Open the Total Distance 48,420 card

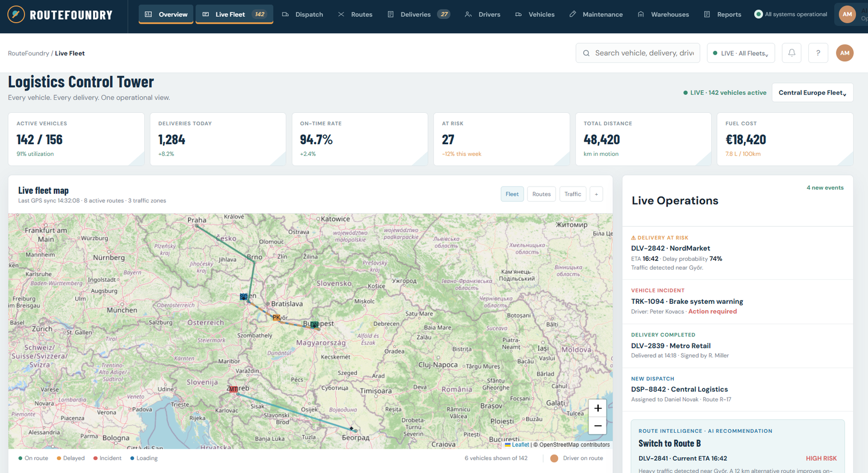[x=643, y=139]
